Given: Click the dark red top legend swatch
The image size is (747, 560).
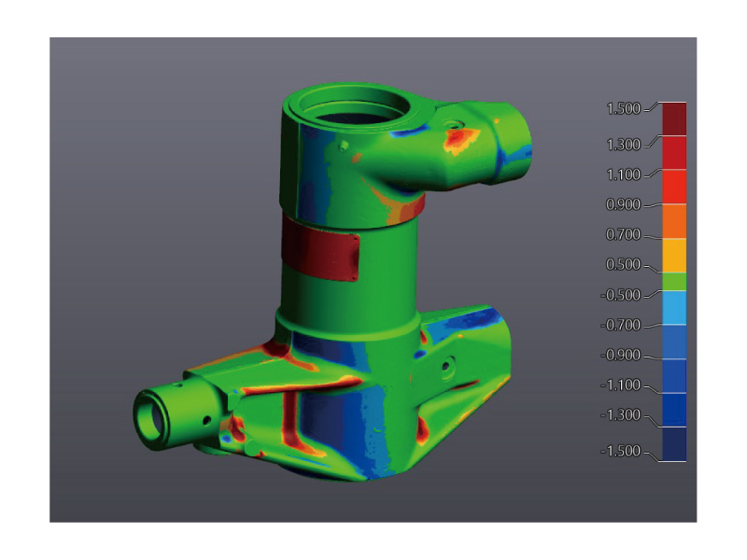Looking at the screenshot, I should 674,119.
